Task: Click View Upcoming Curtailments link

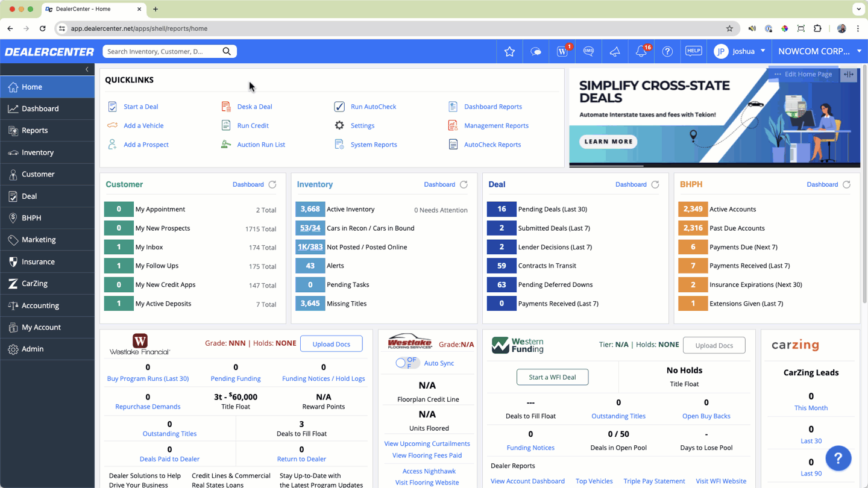Action: [427, 443]
